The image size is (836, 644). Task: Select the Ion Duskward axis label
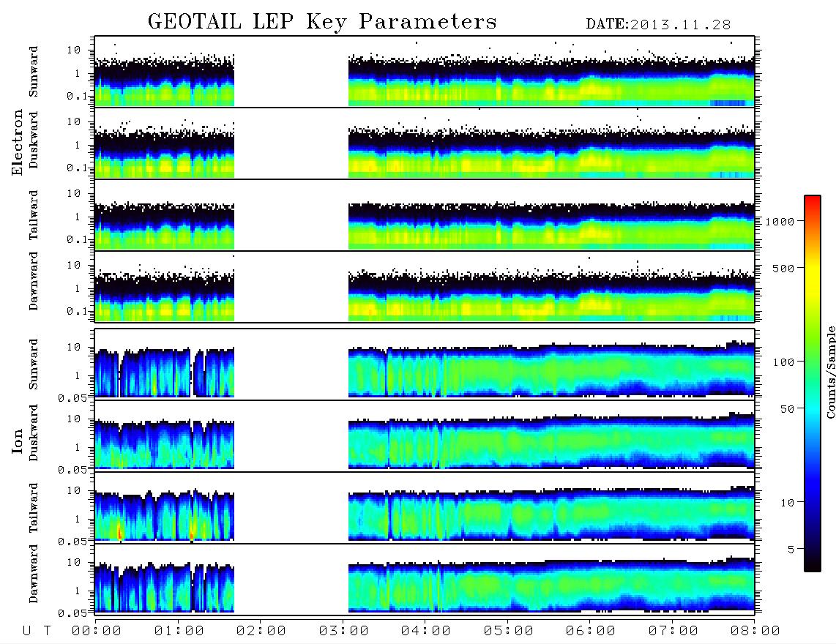coord(34,433)
